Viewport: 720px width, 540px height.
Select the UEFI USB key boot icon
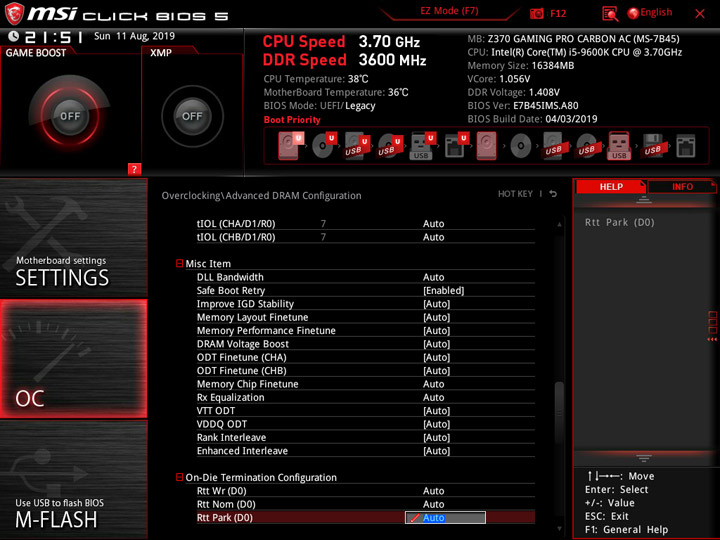point(422,146)
